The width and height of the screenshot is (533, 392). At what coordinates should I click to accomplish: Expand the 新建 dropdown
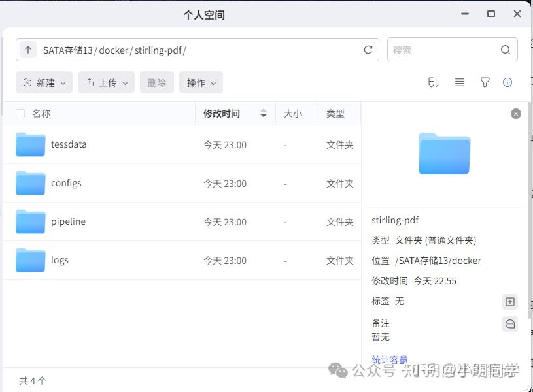44,83
